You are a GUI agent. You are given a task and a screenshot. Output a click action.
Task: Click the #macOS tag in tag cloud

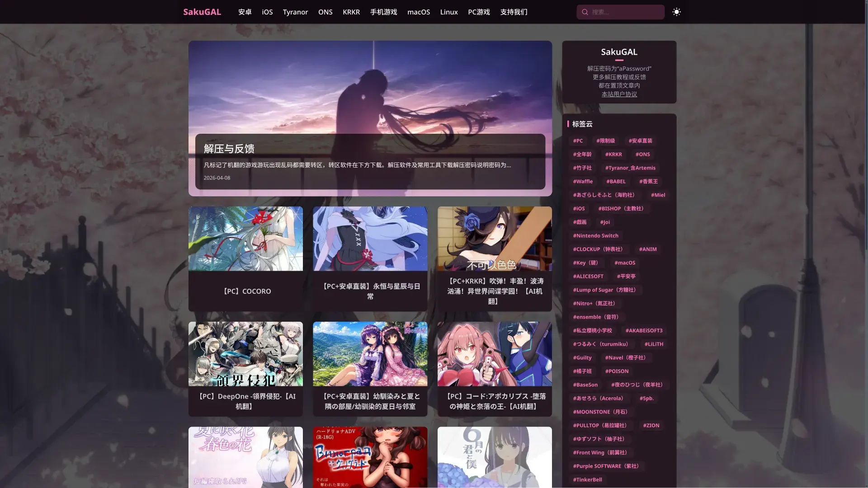pyautogui.click(x=625, y=263)
